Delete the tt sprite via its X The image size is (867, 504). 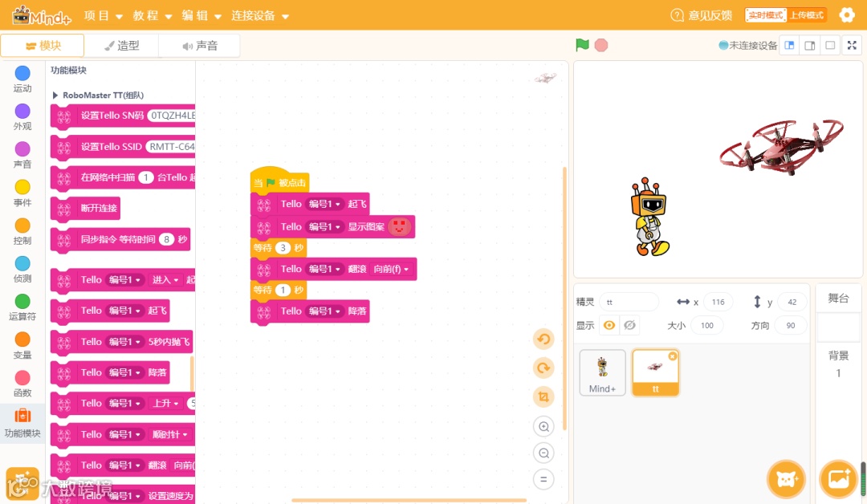tap(673, 356)
